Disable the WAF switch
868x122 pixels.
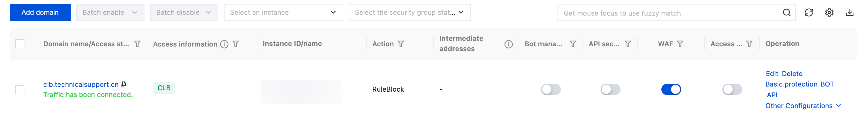[x=671, y=89]
